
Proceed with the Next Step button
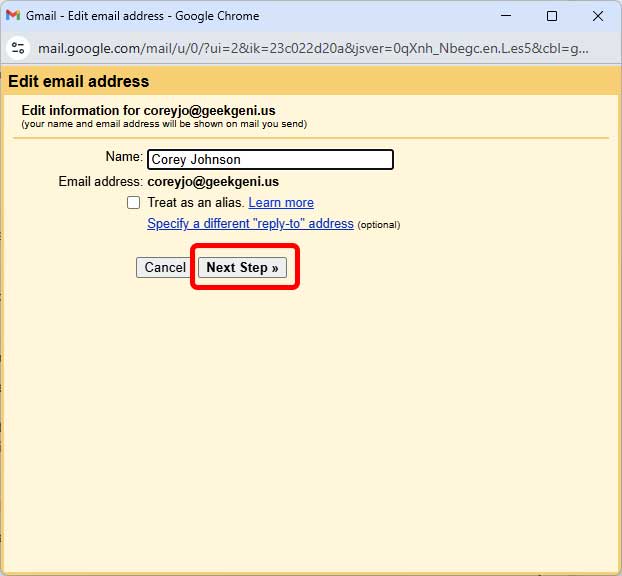[x=242, y=267]
